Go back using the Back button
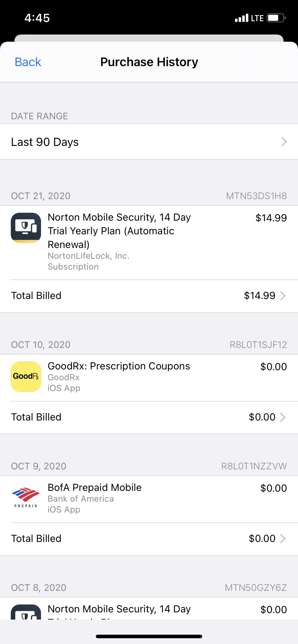Viewport: 298px width, 644px height. pos(28,62)
